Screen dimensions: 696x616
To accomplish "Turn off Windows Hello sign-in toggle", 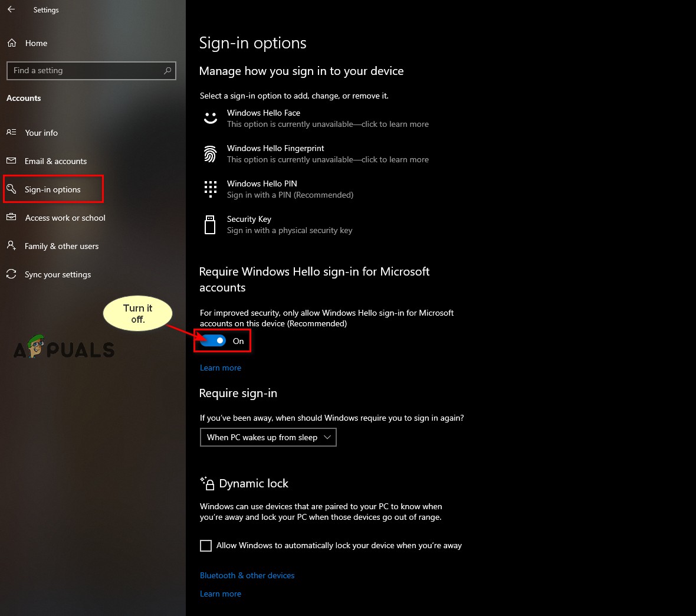I will pos(213,340).
